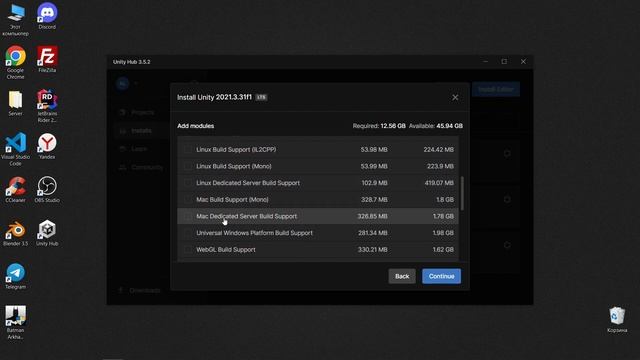Image resolution: width=640 pixels, height=360 pixels.
Task: Check Linux Build Support (Mono) module
Action: pos(188,166)
